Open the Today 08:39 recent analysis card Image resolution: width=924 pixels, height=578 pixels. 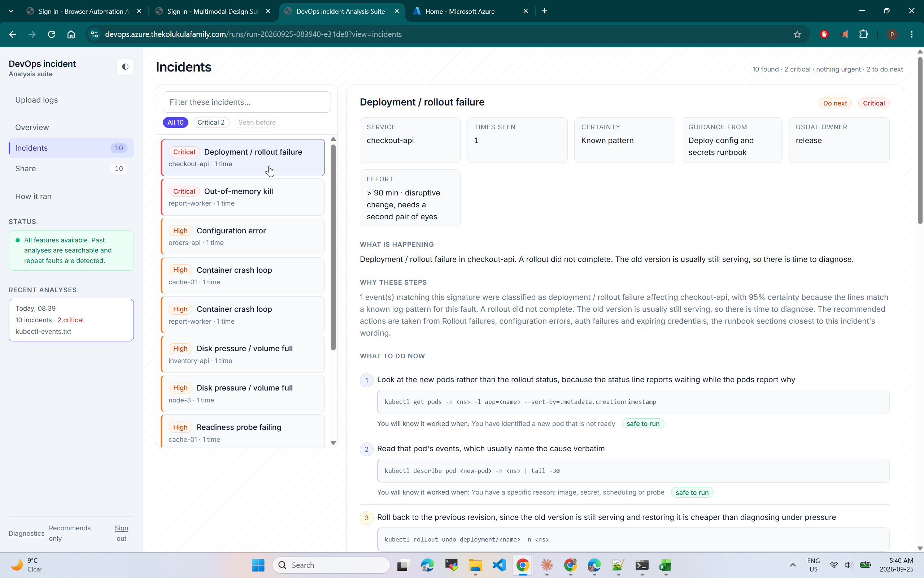(x=71, y=320)
